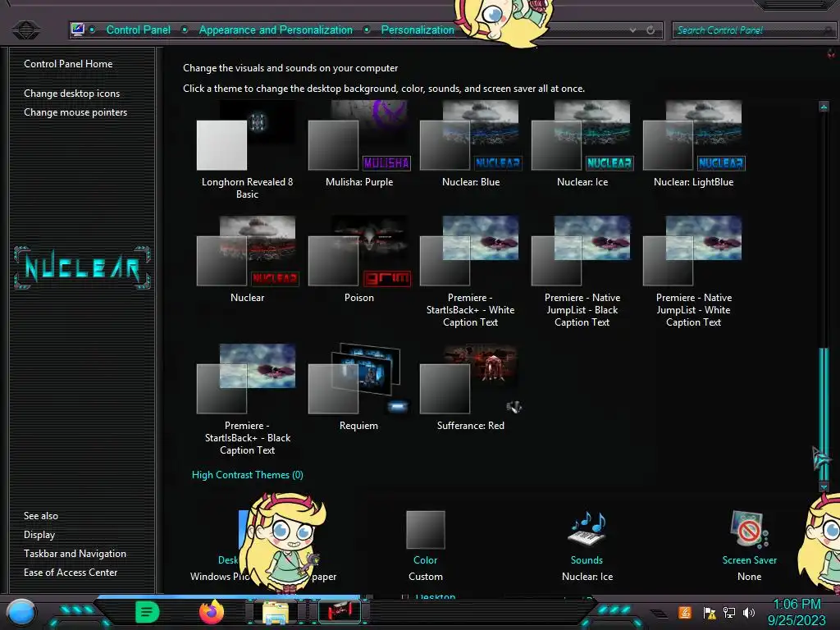Click Control Panel in the address breadcrumb
Image resolution: width=840 pixels, height=630 pixels.
pyautogui.click(x=138, y=30)
